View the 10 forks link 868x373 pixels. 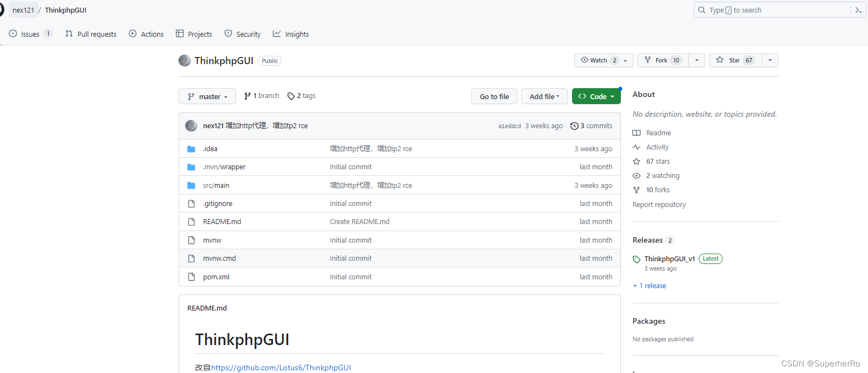tap(652, 190)
